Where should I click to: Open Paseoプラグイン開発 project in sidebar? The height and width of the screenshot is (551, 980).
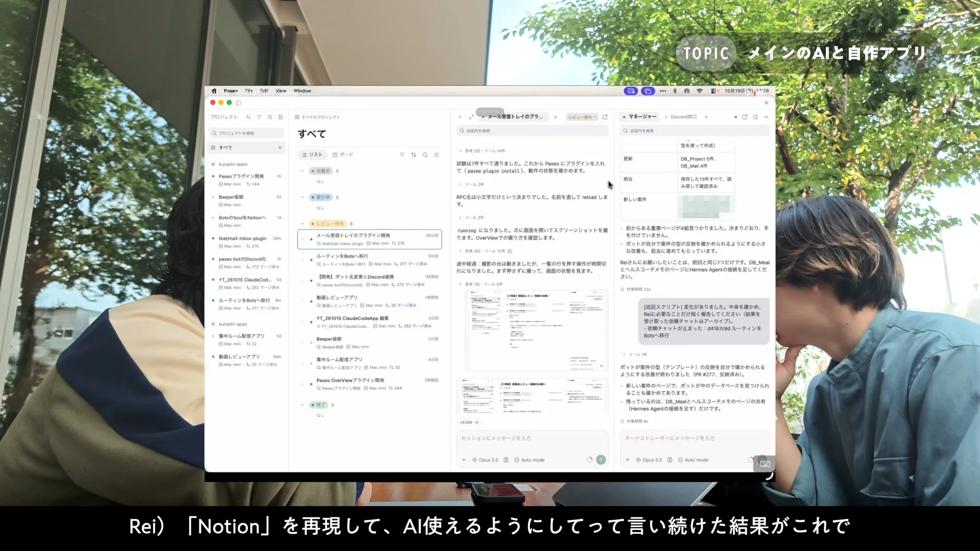click(x=247, y=180)
